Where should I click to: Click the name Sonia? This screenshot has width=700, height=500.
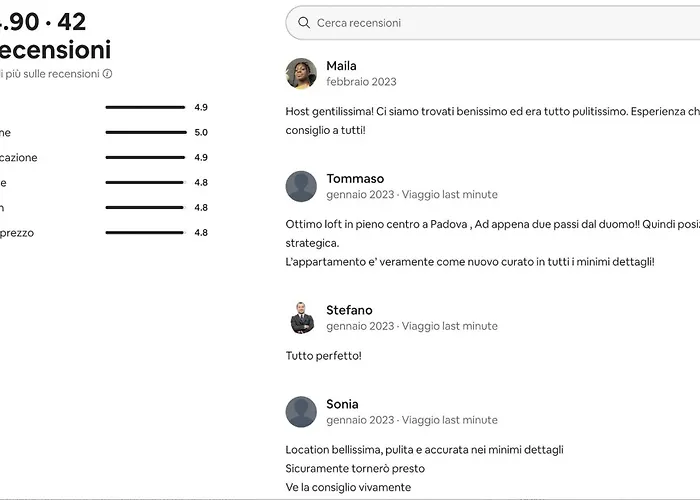pos(342,404)
